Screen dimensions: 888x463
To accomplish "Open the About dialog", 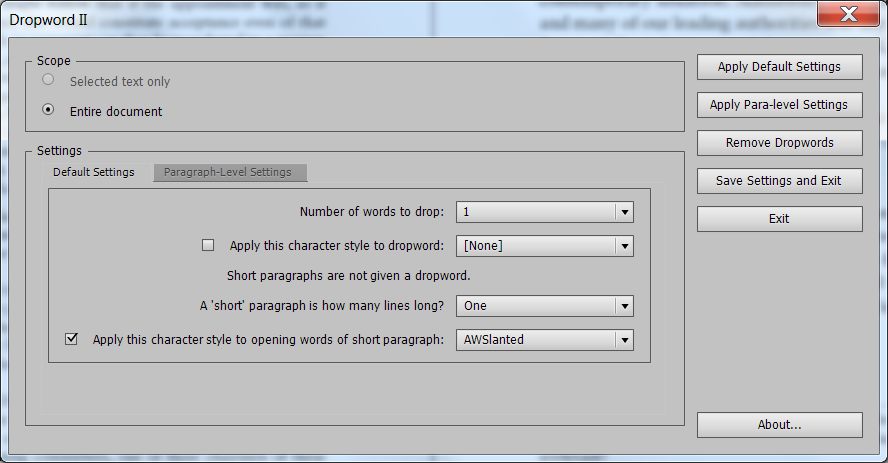I will [779, 424].
